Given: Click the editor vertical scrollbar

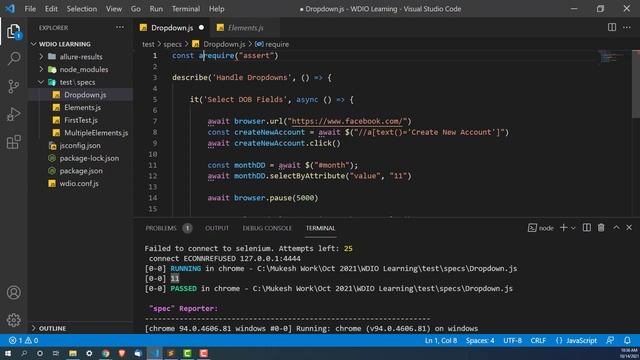Looking at the screenshot, I should (636, 84).
